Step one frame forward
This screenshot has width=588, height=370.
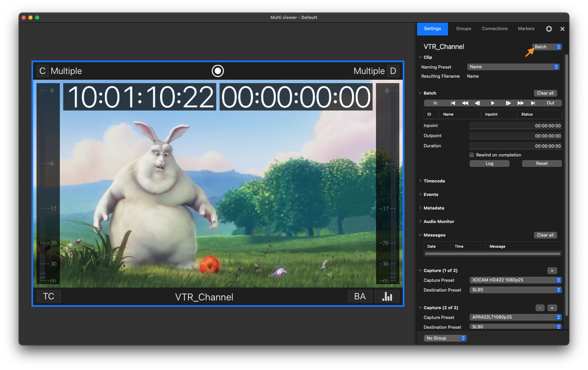[508, 103]
